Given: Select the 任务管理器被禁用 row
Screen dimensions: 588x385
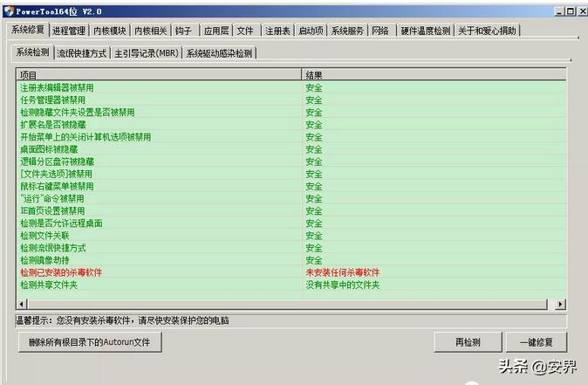Looking at the screenshot, I should click(x=291, y=100).
